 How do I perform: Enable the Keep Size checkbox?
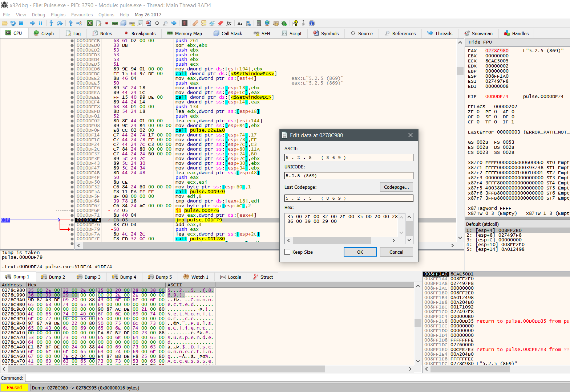[288, 252]
